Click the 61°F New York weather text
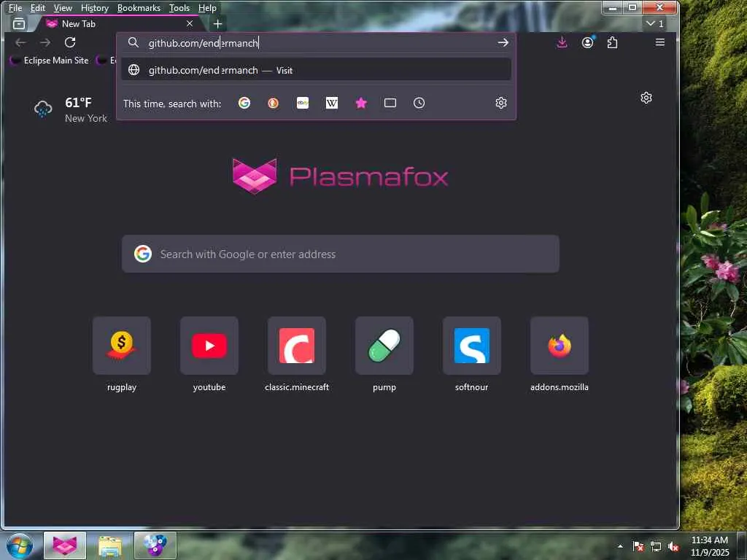Image resolution: width=747 pixels, height=560 pixels. click(x=86, y=110)
